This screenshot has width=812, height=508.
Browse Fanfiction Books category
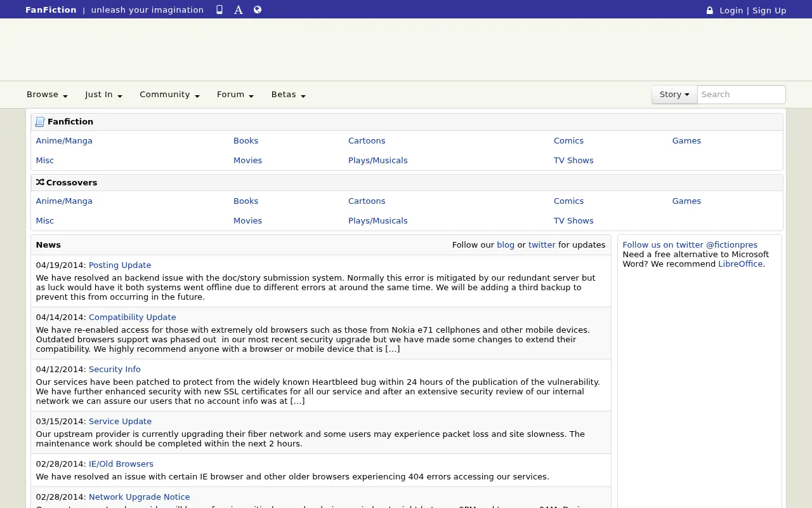(246, 141)
